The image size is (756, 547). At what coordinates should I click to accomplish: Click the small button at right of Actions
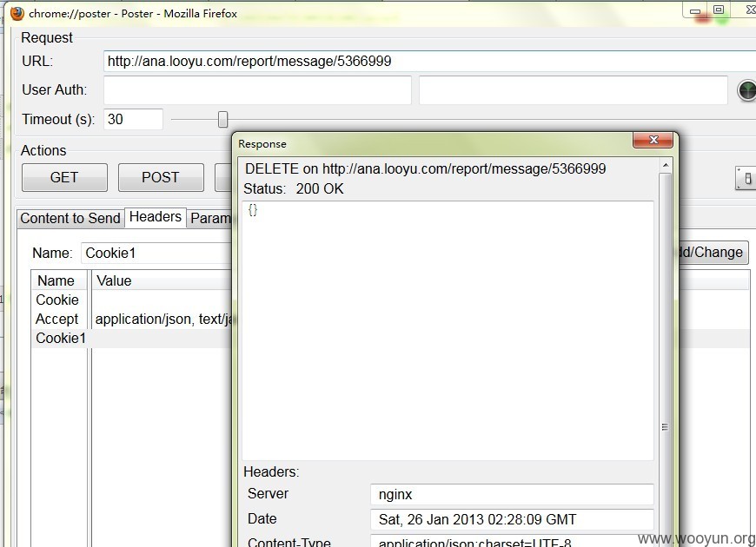pos(746,178)
